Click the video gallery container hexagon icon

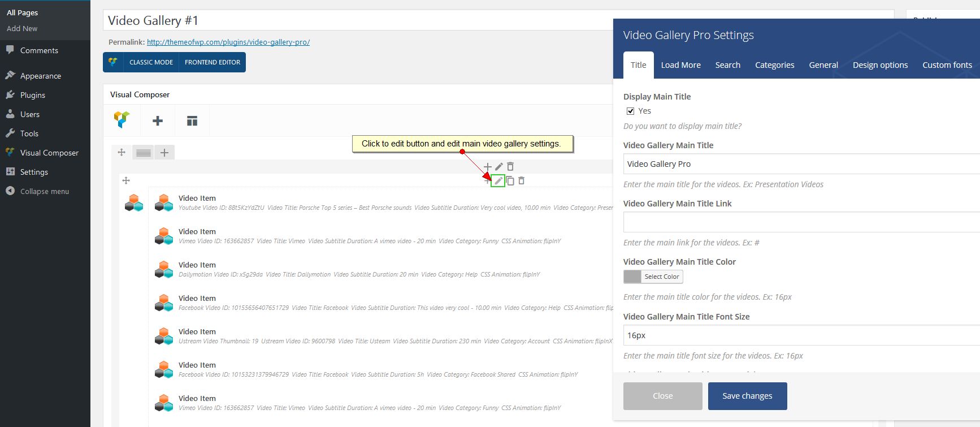(x=134, y=202)
